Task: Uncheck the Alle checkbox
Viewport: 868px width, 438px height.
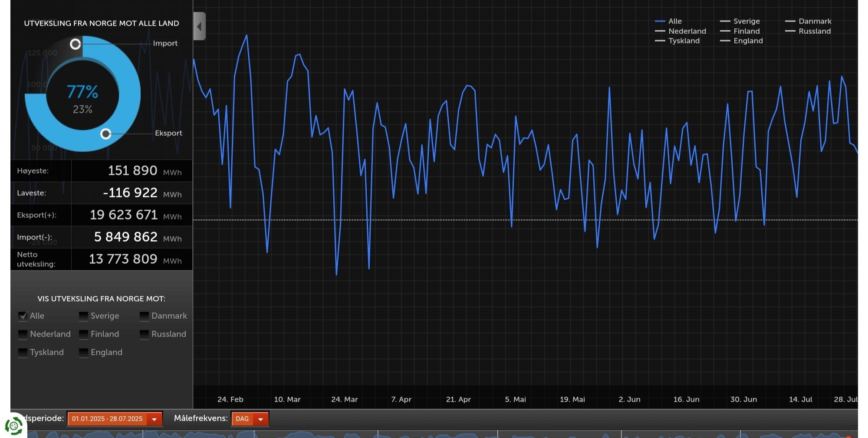Action: (x=23, y=316)
